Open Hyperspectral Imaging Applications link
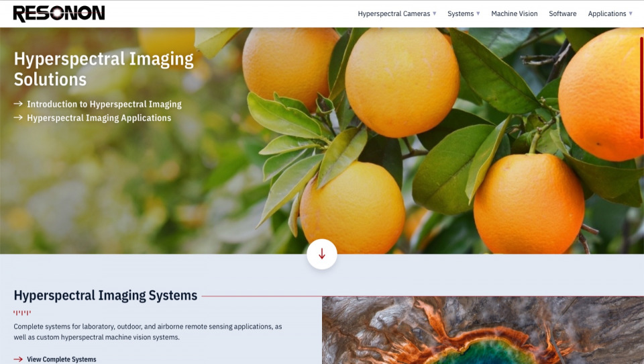 tap(99, 118)
